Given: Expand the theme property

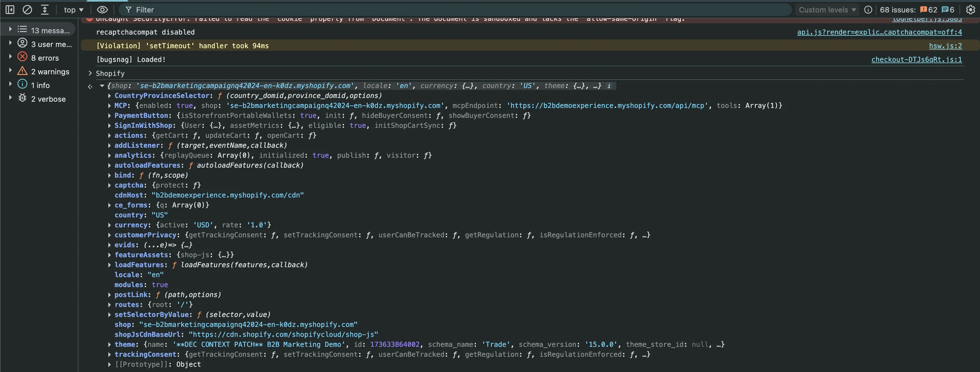Looking at the screenshot, I should point(110,345).
